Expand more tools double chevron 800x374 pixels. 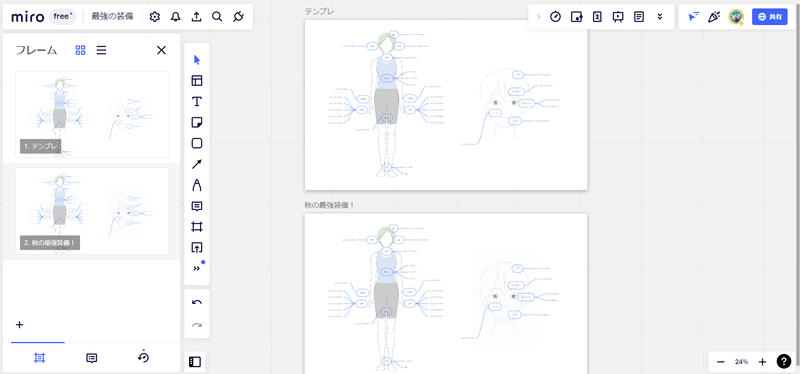click(197, 268)
